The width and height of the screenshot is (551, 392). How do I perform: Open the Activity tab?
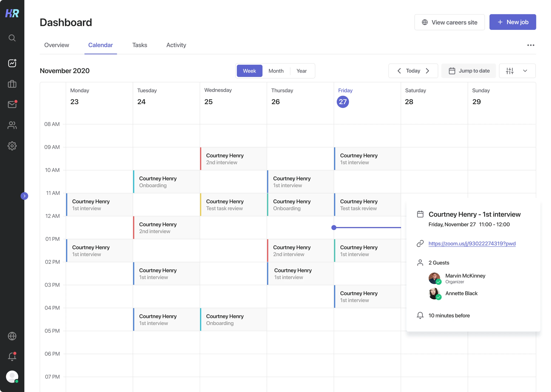(x=176, y=45)
